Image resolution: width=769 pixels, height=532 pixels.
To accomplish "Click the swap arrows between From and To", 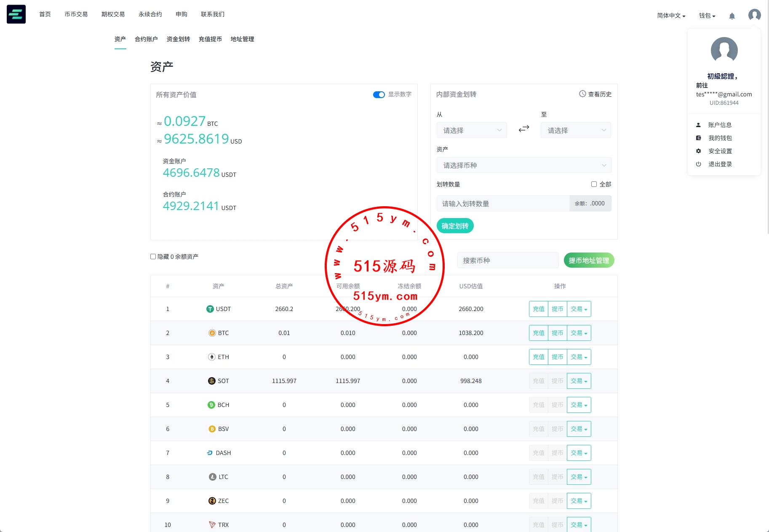I will point(523,129).
